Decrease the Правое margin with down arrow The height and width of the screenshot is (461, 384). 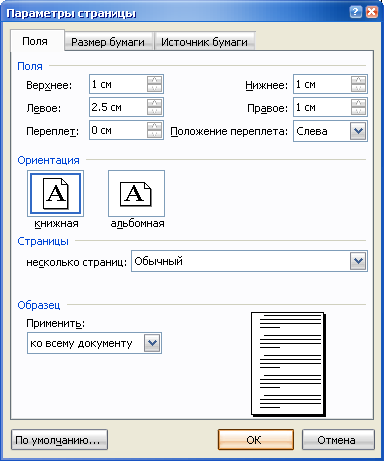(x=358, y=111)
